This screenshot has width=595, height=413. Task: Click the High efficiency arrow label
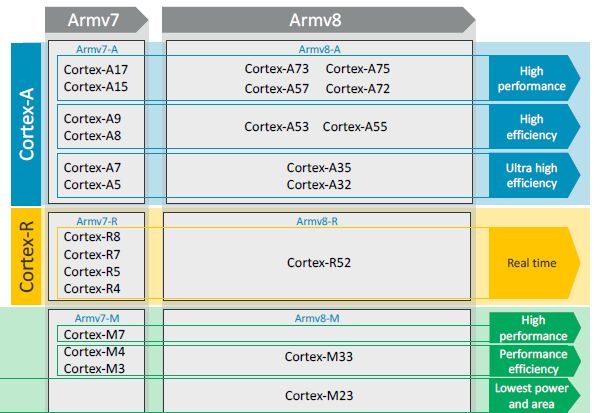pyautogui.click(x=534, y=127)
